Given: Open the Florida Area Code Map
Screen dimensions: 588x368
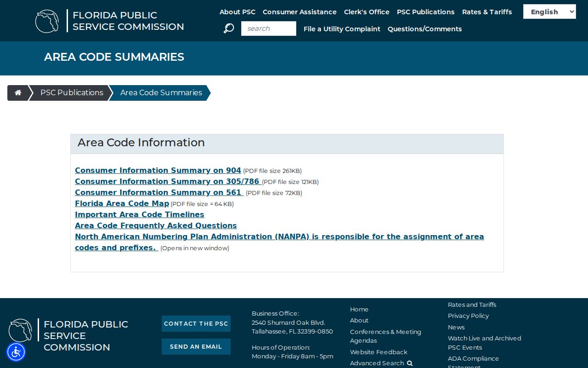Looking at the screenshot, I should tap(122, 204).
